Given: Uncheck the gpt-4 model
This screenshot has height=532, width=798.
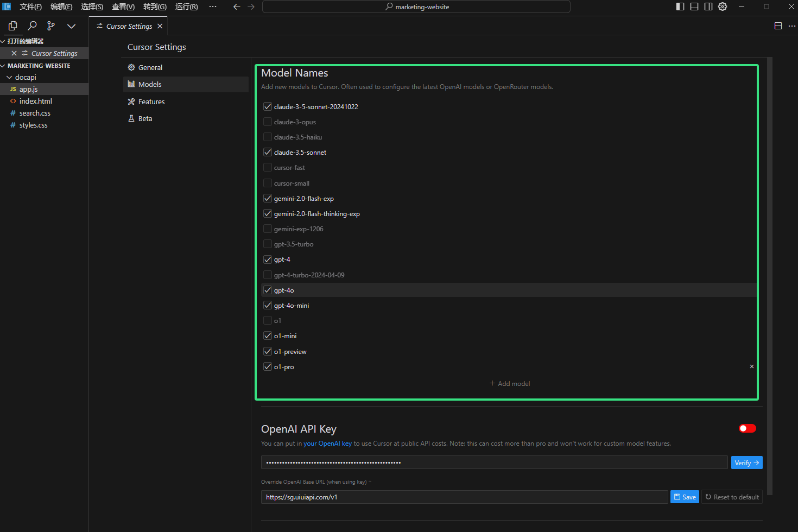Looking at the screenshot, I should 268,259.
